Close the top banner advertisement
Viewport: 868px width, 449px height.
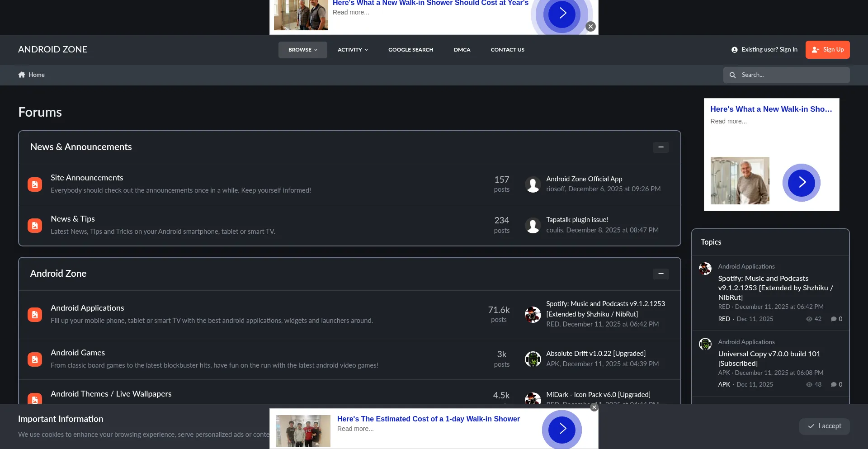[590, 27]
